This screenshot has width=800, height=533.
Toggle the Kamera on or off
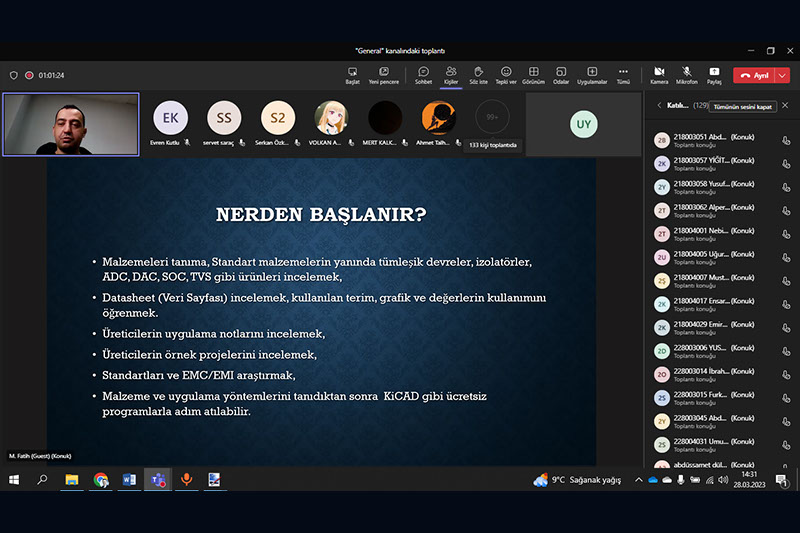point(659,73)
